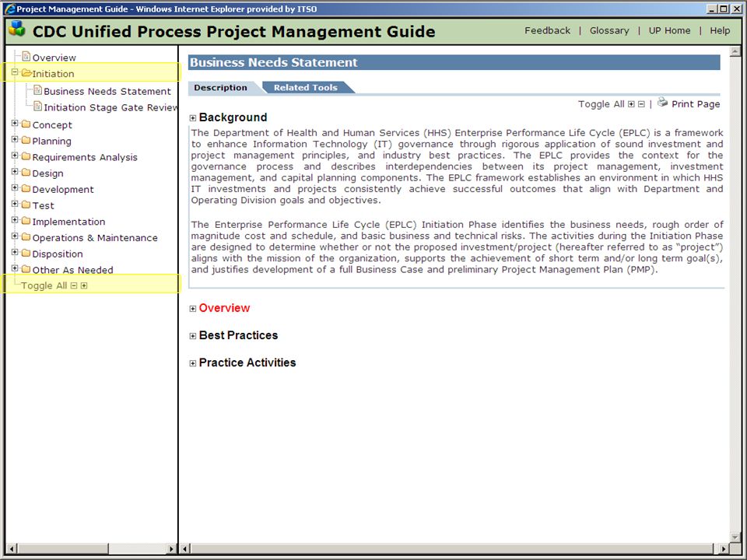Click the Overview document icon in tree
Image resolution: width=747 pixels, height=560 pixels.
[x=26, y=57]
